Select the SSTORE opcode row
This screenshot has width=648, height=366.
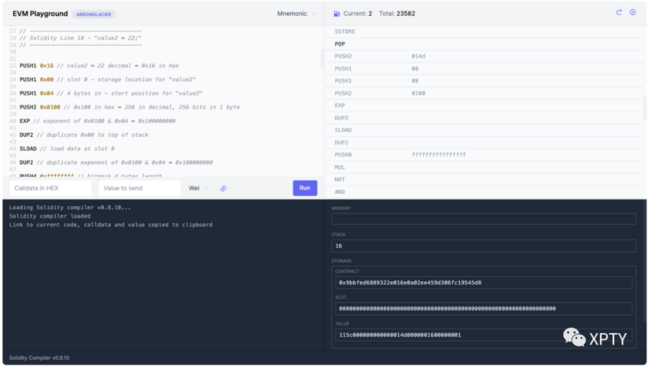click(x=485, y=32)
